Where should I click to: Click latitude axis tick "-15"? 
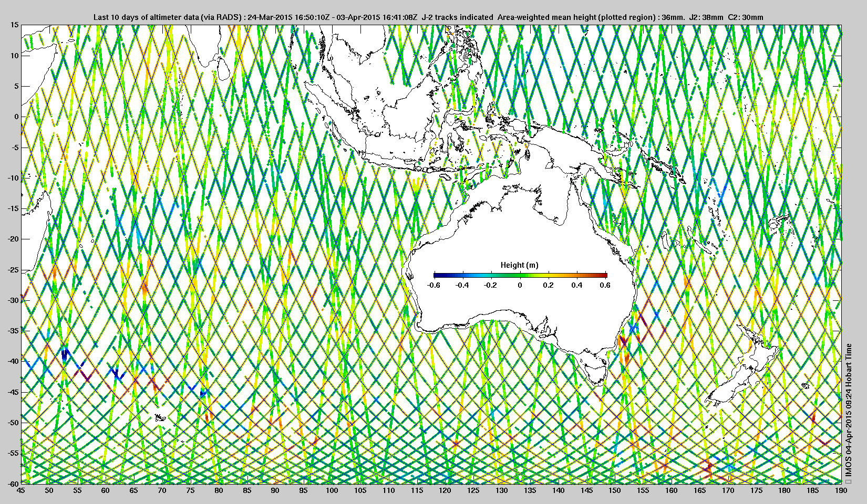point(14,208)
